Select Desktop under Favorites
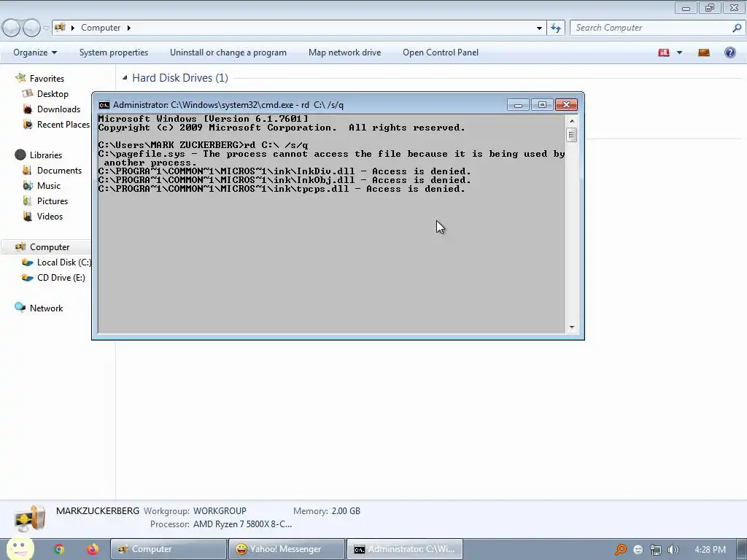The height and width of the screenshot is (560, 747). coord(53,94)
